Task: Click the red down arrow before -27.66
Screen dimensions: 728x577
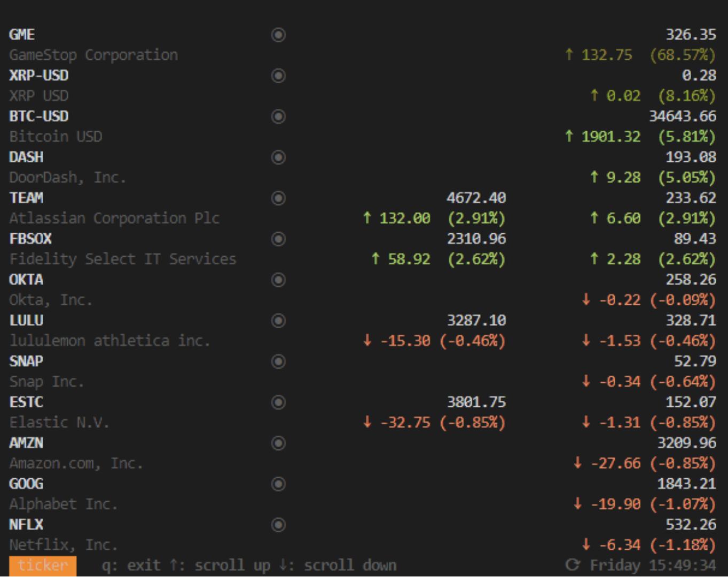Action: (577, 463)
